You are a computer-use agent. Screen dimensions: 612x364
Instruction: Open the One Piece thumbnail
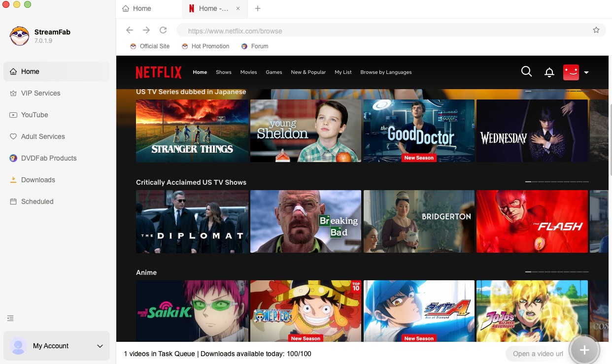click(306, 311)
